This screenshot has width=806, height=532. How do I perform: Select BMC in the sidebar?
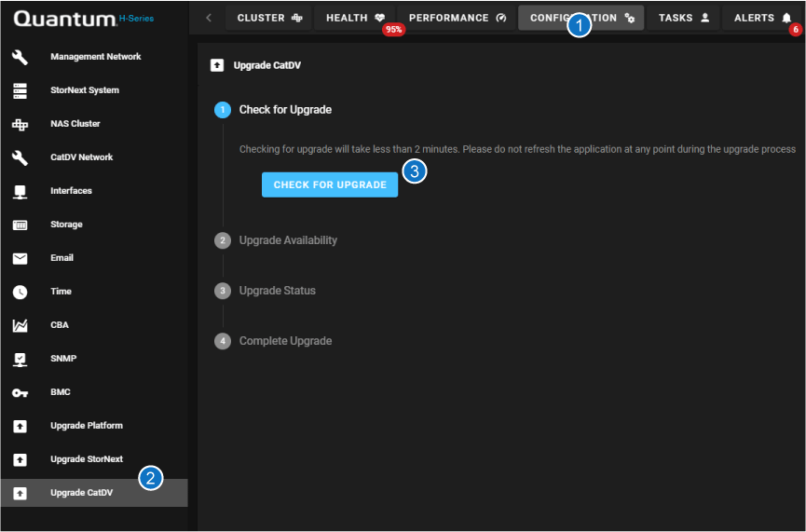pos(94,392)
